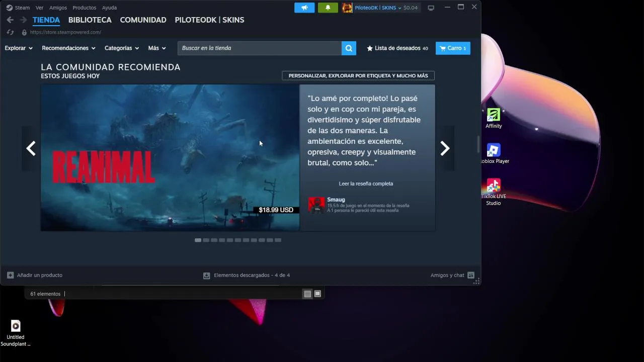The height and width of the screenshot is (362, 644).
Task: Expand the PiloteoDK | SKINS account dropdown
Action: pyautogui.click(x=378, y=8)
